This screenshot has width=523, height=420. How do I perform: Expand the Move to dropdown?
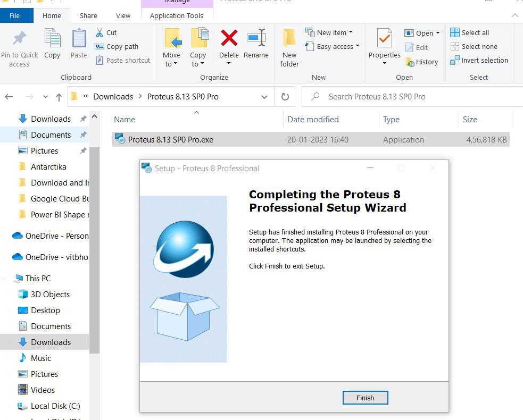[171, 64]
